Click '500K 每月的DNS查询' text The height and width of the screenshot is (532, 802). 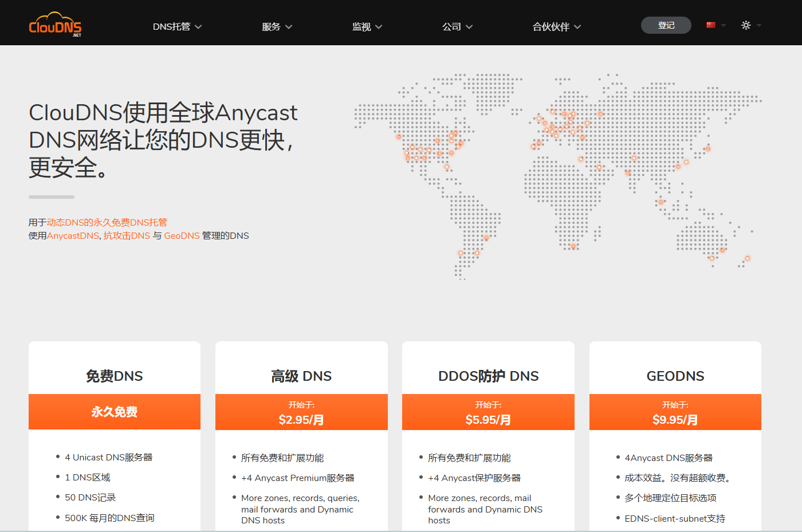(x=109, y=518)
